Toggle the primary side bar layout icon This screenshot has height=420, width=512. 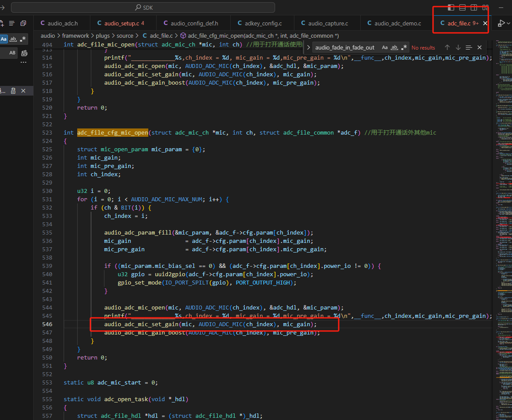pyautogui.click(x=451, y=7)
